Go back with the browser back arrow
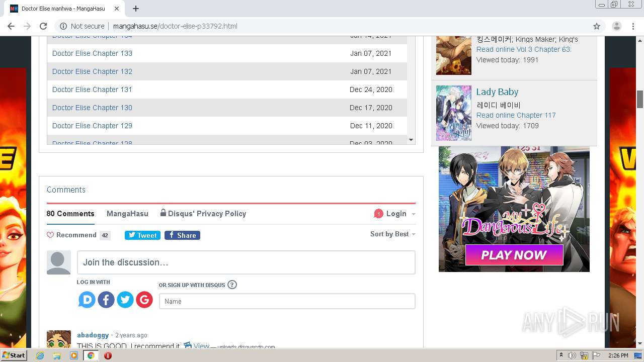Image resolution: width=644 pixels, height=362 pixels. pyautogui.click(x=11, y=26)
